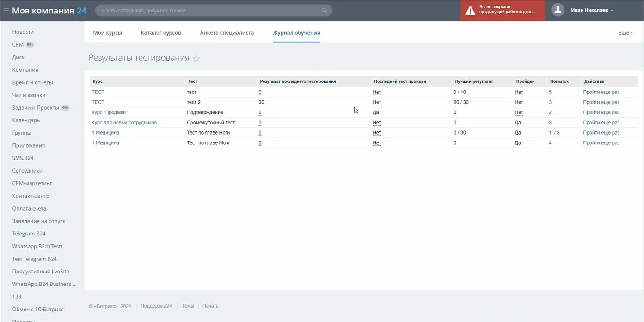This screenshot has height=322, width=644.
Task: Open CRM in the left sidebar
Action: point(18,45)
